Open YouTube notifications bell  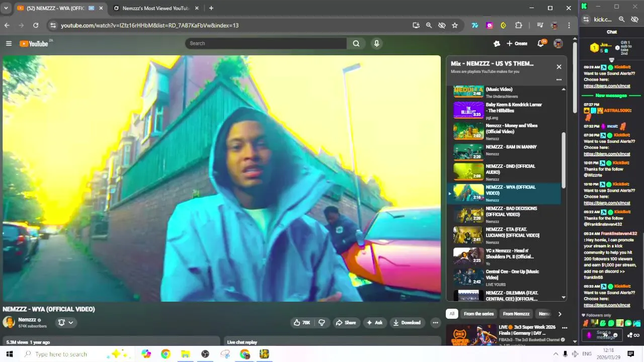tap(541, 43)
